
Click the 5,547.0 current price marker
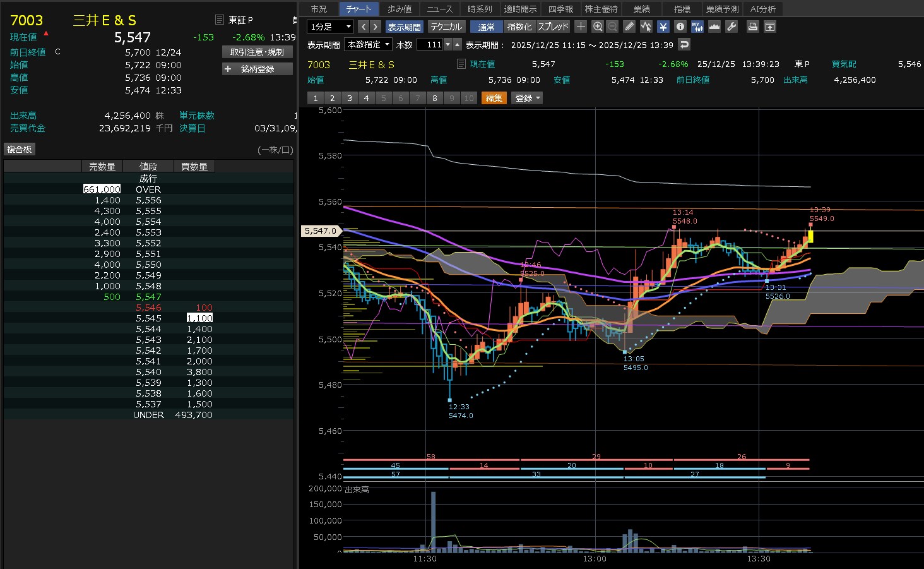(x=321, y=231)
